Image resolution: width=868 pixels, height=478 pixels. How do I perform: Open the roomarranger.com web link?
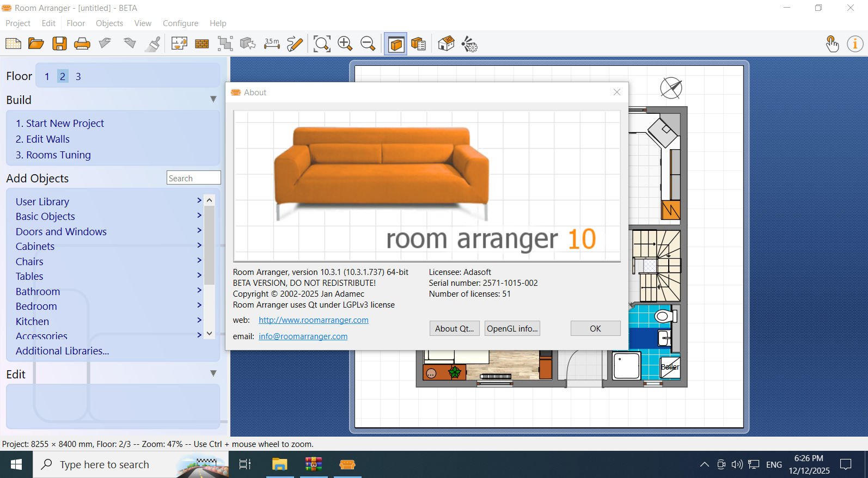click(313, 320)
